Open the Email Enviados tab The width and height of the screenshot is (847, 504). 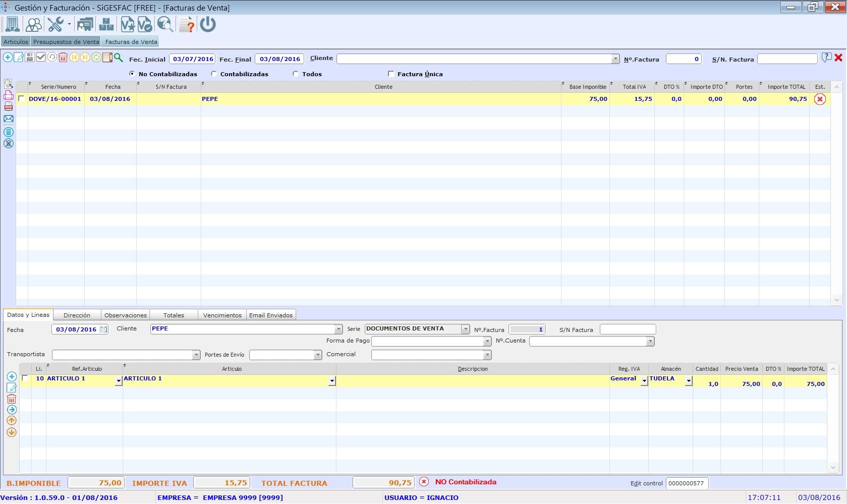pyautogui.click(x=271, y=315)
